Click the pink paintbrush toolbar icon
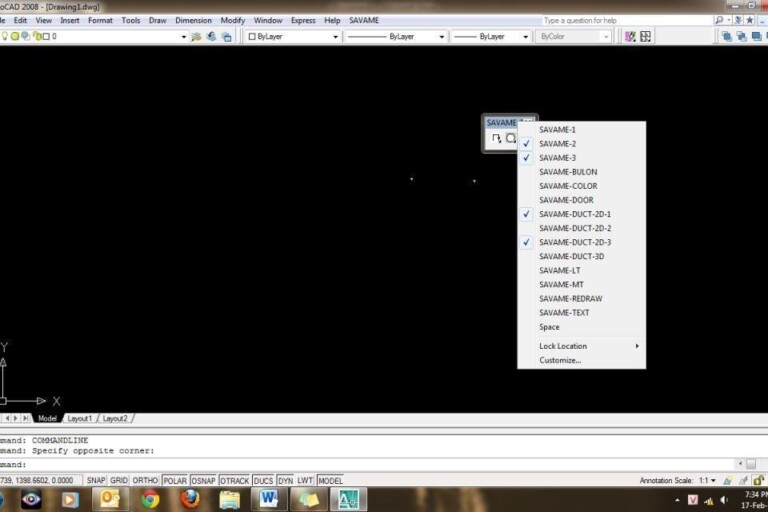The image size is (768, 512). click(630, 36)
